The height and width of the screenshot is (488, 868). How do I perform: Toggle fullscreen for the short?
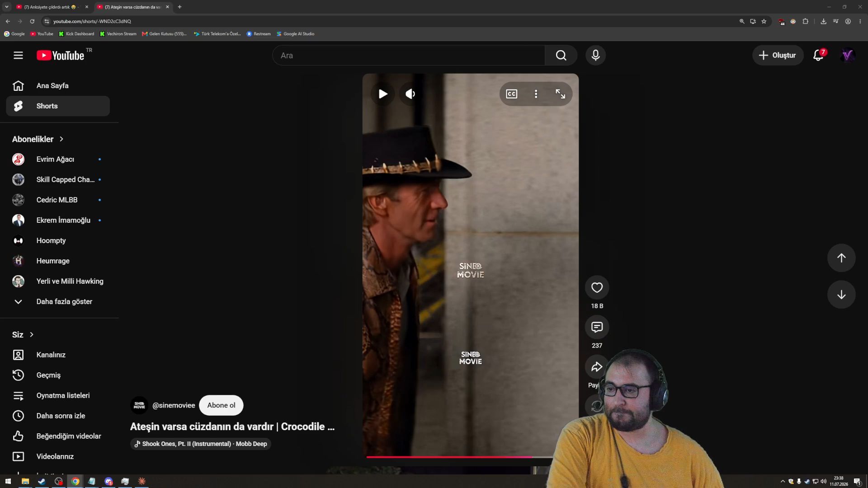click(560, 94)
